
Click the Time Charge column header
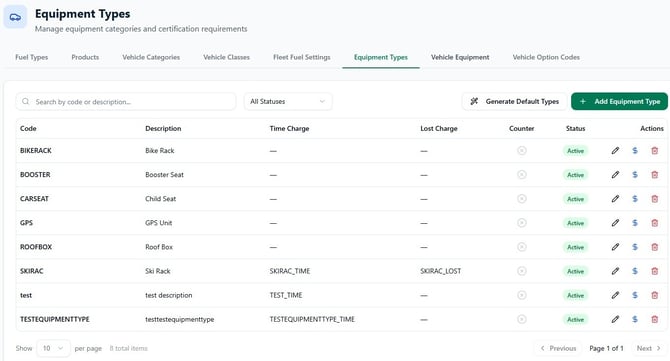tap(289, 128)
